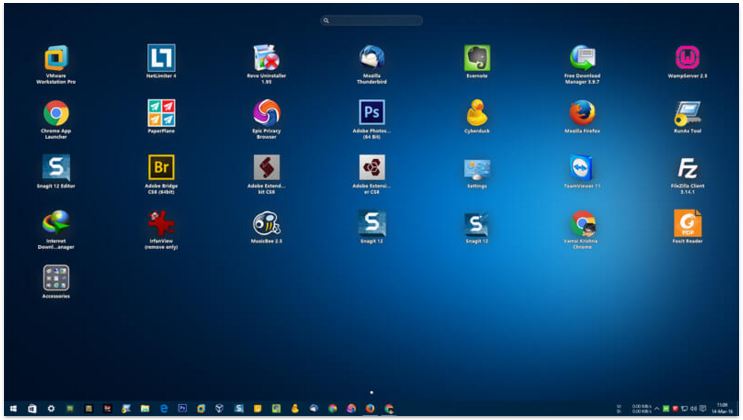The width and height of the screenshot is (743, 420).
Task: Launch PaperPlane app
Action: [161, 113]
